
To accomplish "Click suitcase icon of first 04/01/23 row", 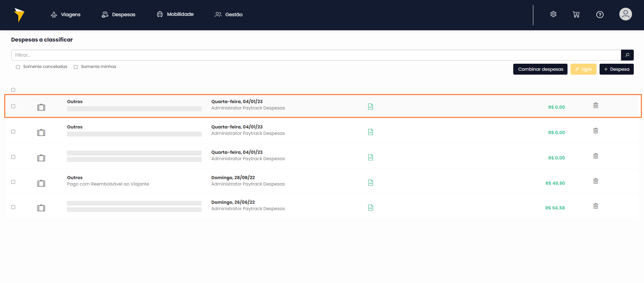I will [41, 107].
